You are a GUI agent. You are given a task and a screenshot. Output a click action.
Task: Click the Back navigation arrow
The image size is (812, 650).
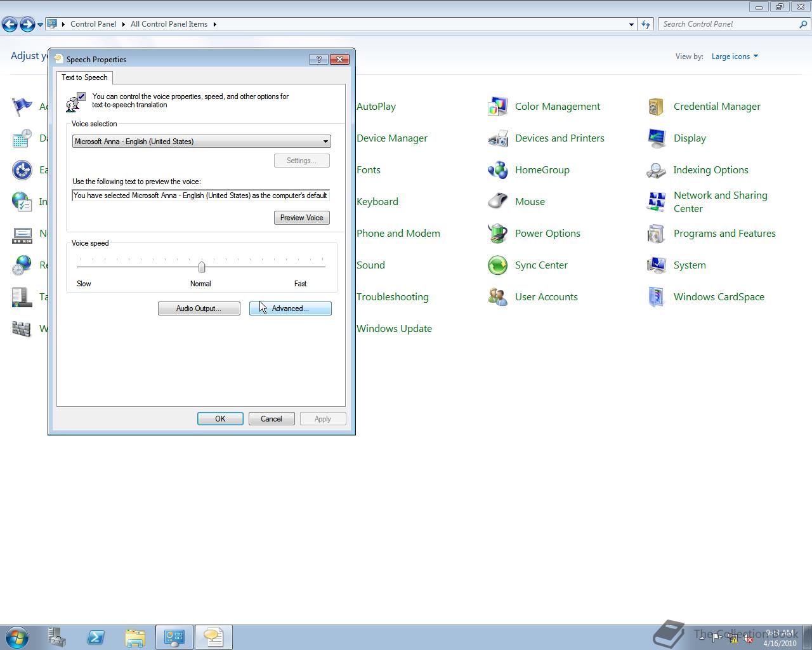10,24
